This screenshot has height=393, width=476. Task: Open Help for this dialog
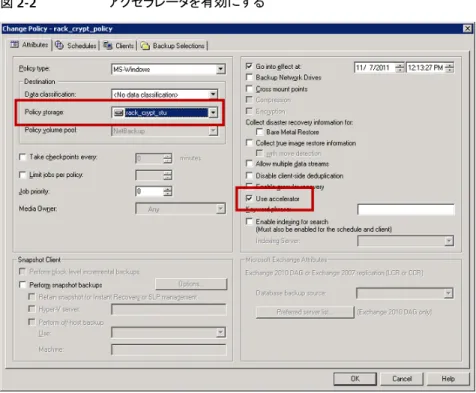448,379
